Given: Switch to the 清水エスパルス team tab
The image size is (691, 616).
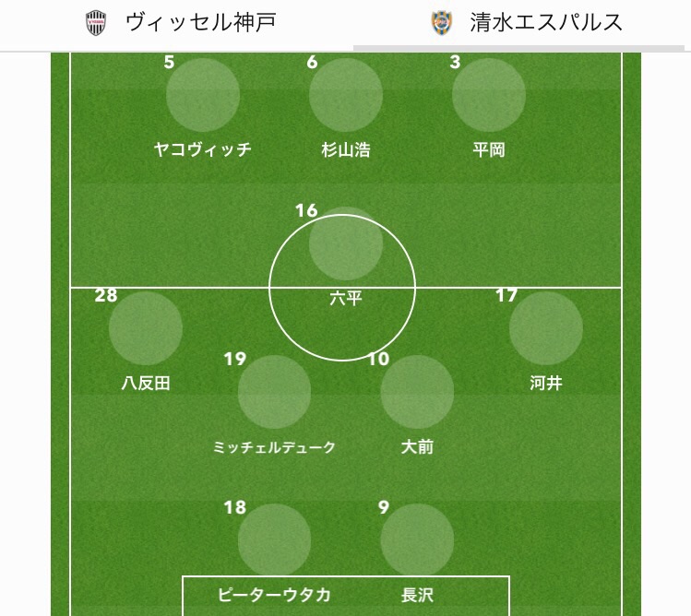Looking at the screenshot, I should (x=526, y=23).
